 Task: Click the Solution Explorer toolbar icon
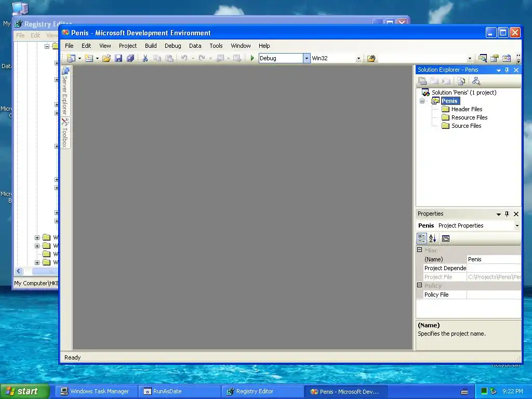[483, 58]
